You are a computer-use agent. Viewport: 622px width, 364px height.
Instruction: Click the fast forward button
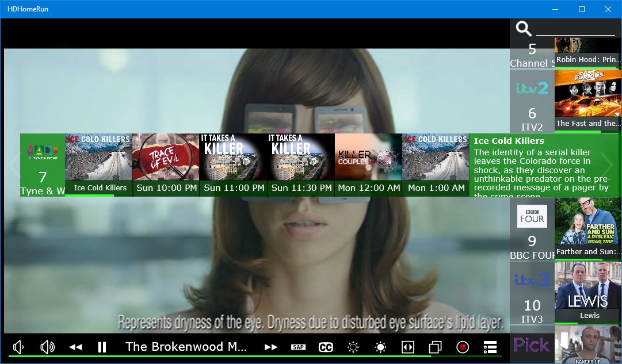coord(271,347)
